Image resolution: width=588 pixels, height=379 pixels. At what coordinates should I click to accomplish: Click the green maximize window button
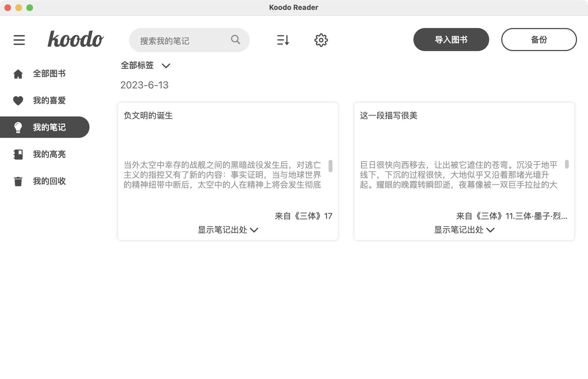click(x=30, y=8)
